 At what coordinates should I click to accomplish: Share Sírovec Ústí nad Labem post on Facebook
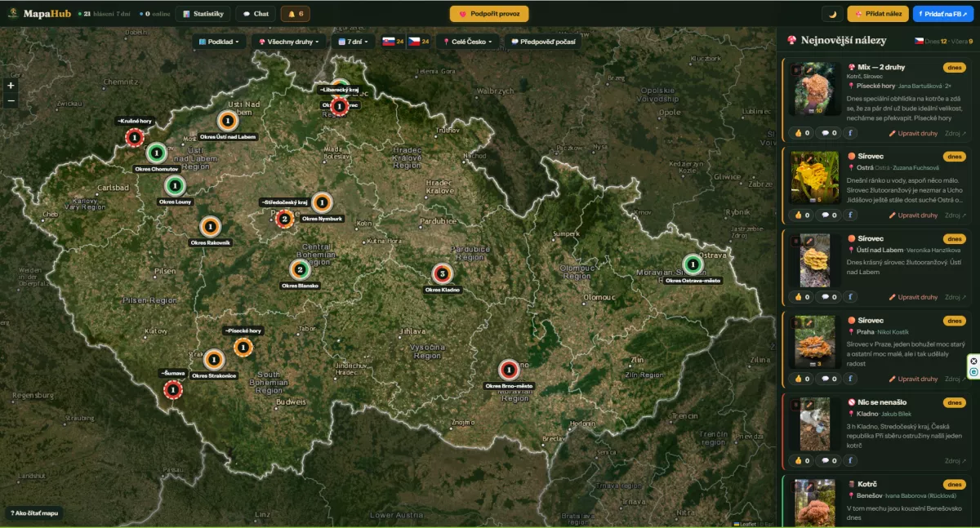(850, 297)
